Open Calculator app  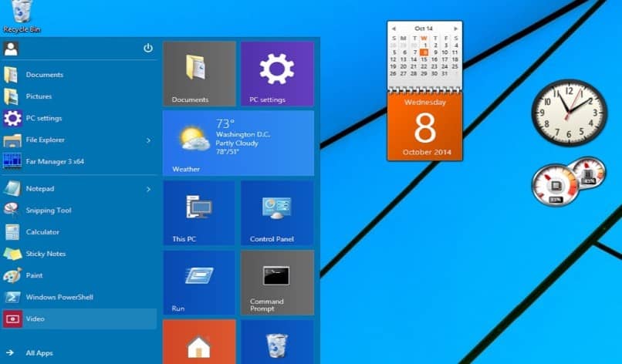pyautogui.click(x=79, y=232)
